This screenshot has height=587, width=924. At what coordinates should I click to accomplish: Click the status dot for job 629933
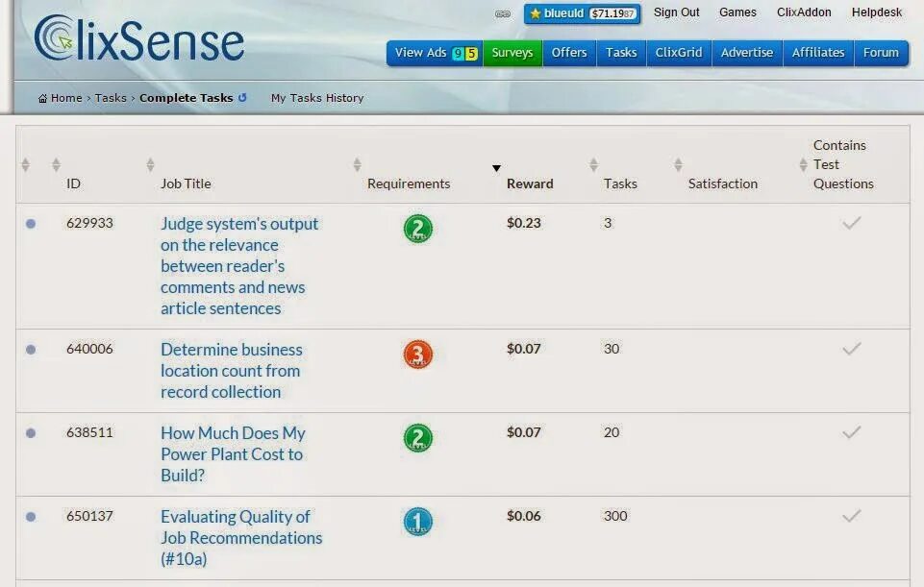31,224
